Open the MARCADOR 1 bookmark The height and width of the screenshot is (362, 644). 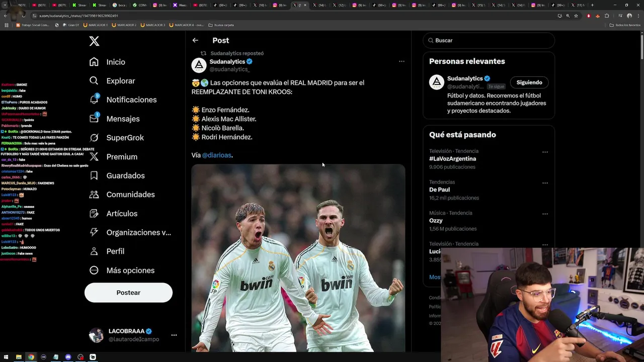coord(96,25)
